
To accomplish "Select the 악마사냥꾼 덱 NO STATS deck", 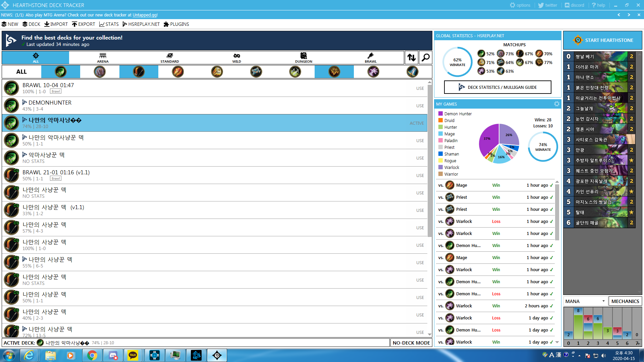I will pos(215,158).
